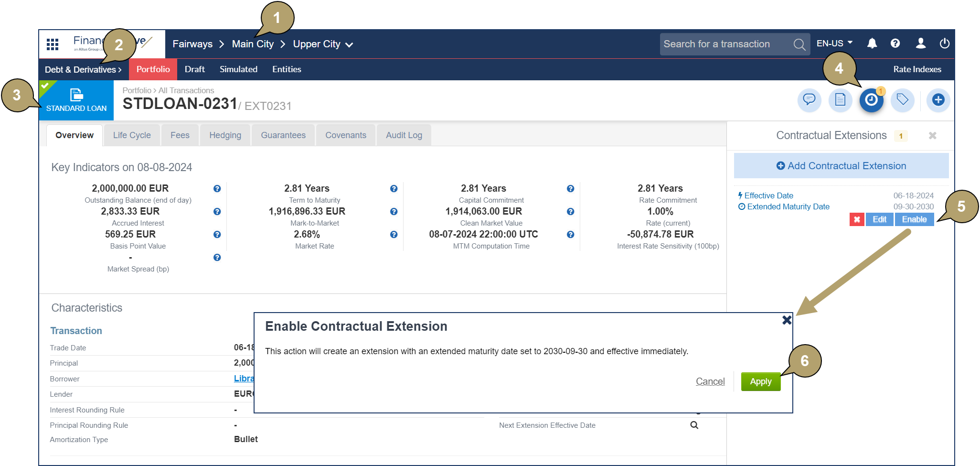Click the Search for a transaction field

pyautogui.click(x=725, y=44)
